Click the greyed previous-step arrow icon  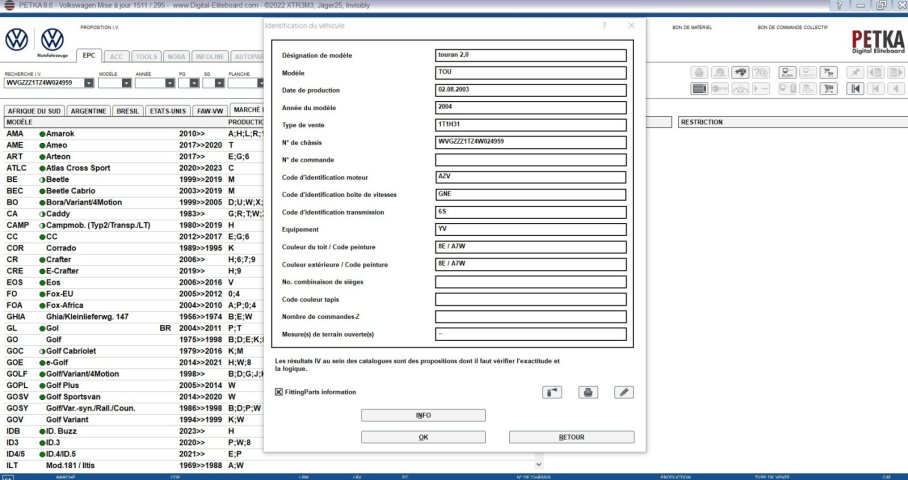876,89
